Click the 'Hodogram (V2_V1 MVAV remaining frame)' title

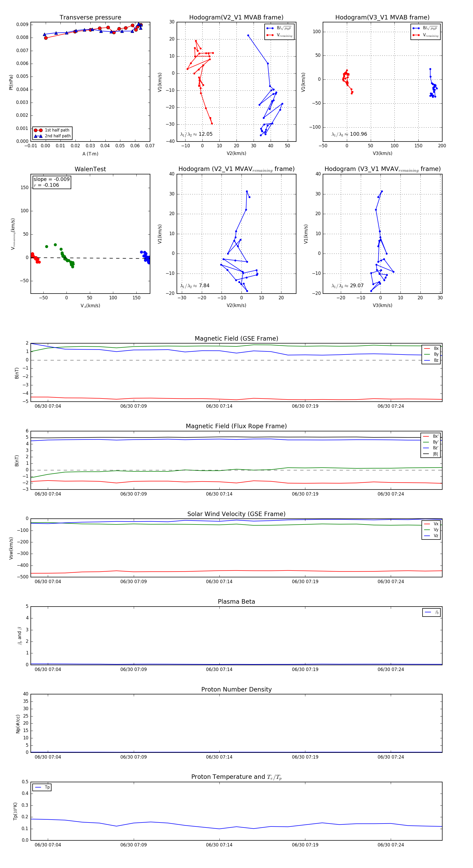click(x=236, y=169)
